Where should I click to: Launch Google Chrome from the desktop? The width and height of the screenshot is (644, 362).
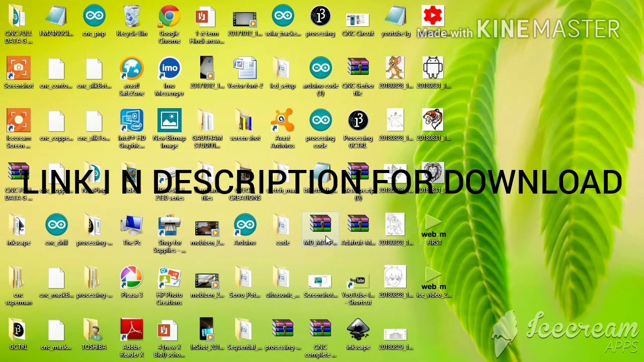[170, 24]
